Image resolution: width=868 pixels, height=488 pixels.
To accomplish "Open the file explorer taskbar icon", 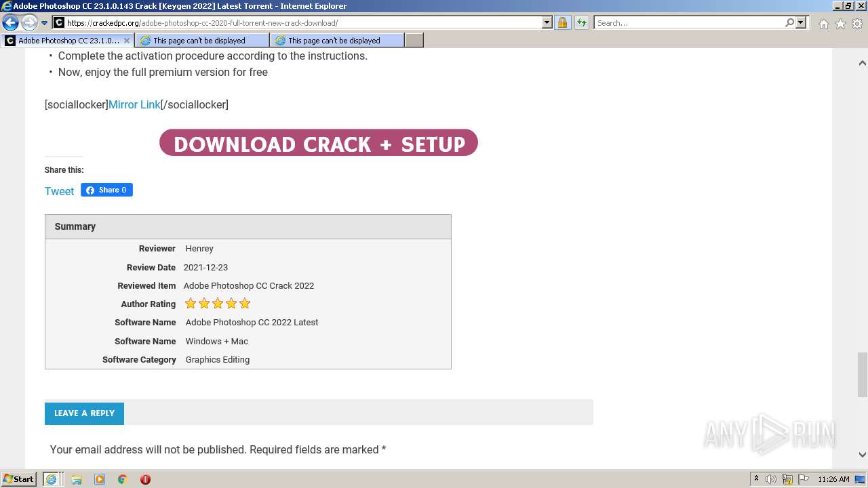I will pyautogui.click(x=77, y=479).
